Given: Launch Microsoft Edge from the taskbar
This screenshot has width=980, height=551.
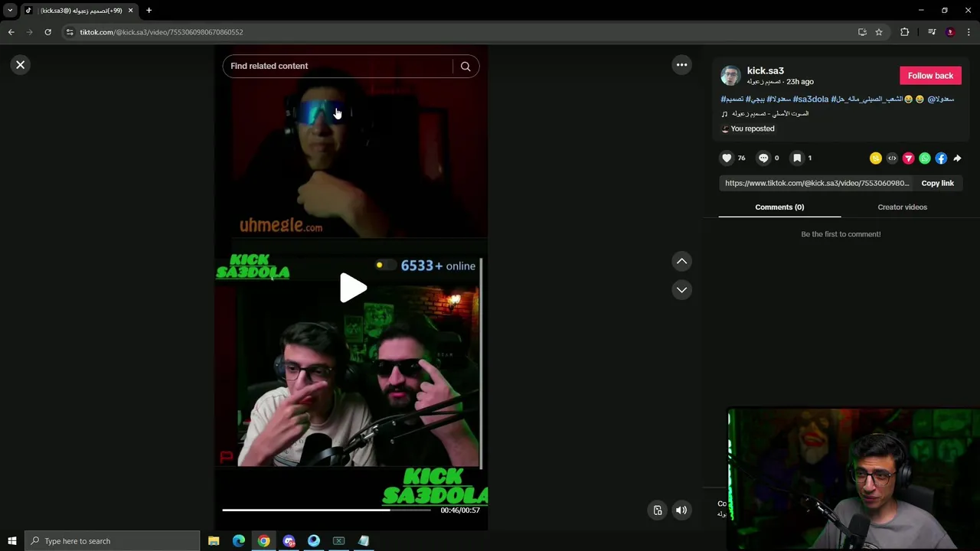Looking at the screenshot, I should point(239,541).
